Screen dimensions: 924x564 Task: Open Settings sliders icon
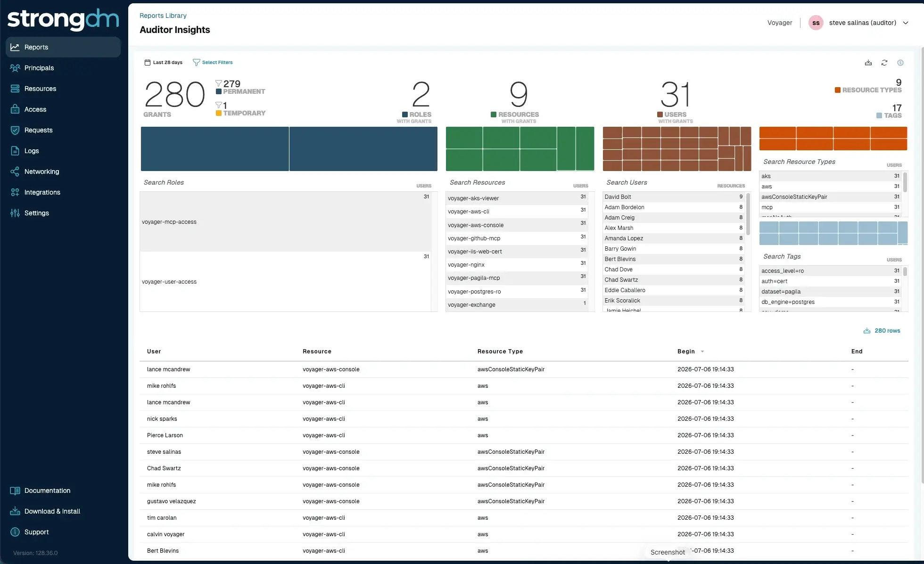coord(15,213)
